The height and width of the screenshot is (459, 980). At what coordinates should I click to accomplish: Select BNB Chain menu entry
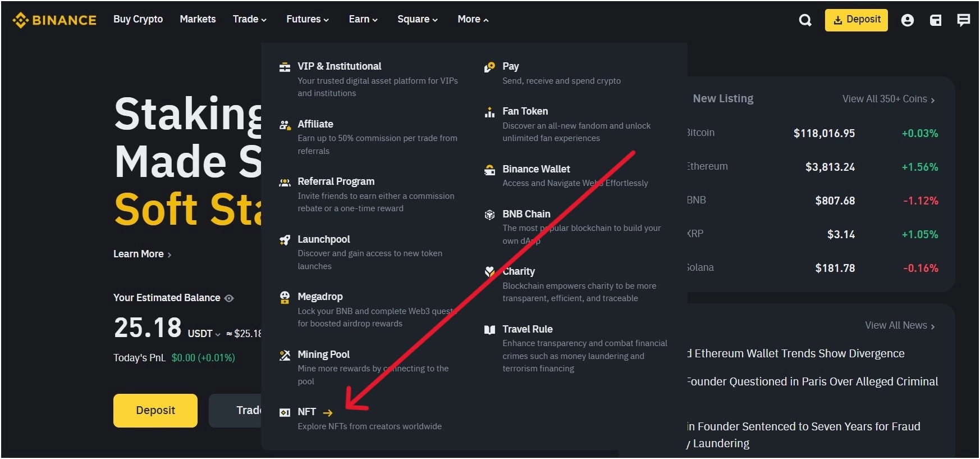[576, 227]
